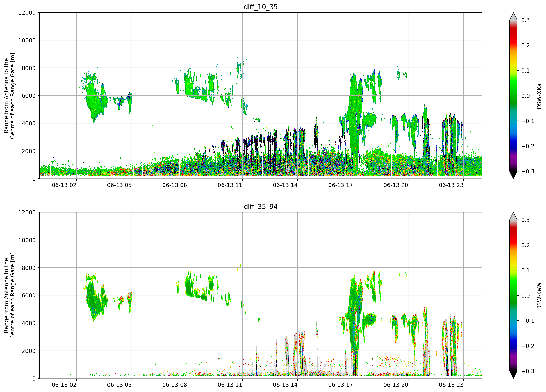Click the 8000 y-tick in diff_10_35 plot
The image size is (546, 392).
[x=29, y=68]
